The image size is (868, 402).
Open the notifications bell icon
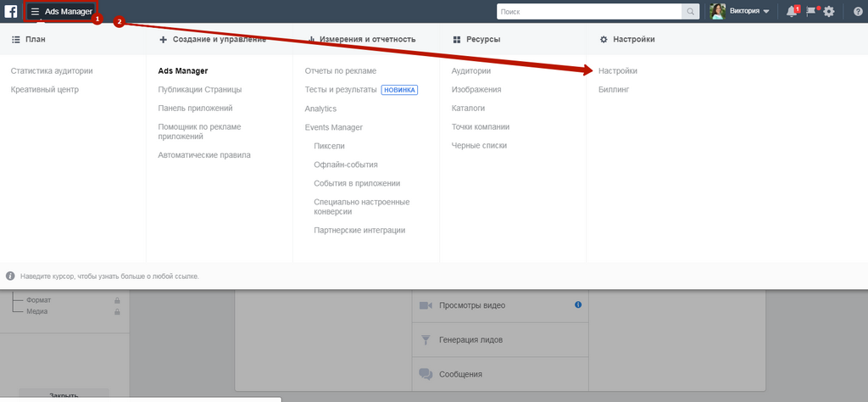click(793, 11)
